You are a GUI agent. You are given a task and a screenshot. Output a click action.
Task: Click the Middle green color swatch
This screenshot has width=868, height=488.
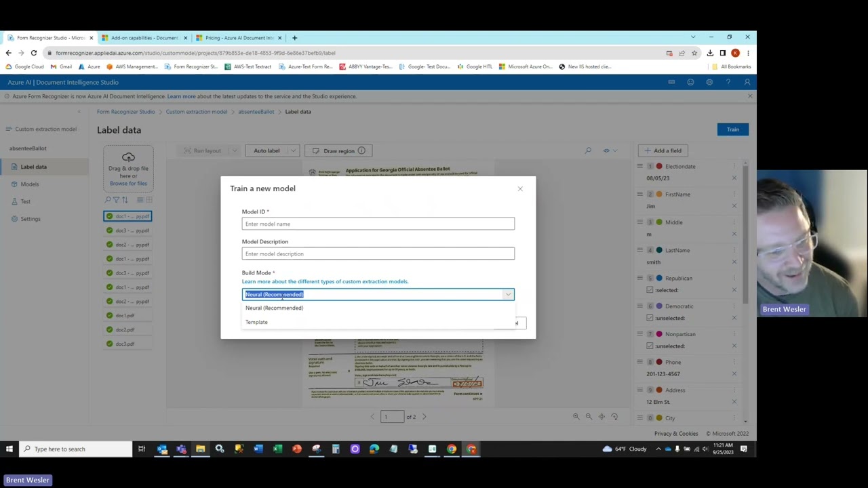[x=659, y=222]
